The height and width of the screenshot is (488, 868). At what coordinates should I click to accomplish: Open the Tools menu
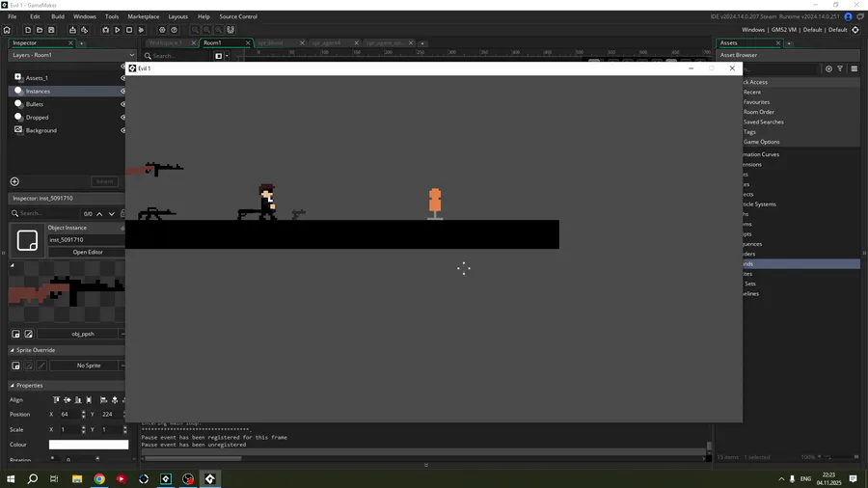coord(112,16)
